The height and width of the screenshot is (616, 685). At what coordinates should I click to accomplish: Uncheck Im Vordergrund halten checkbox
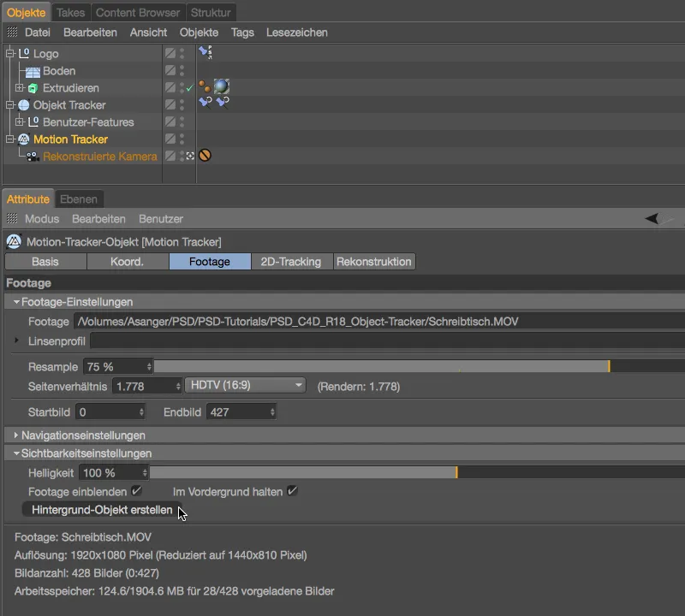click(x=292, y=491)
